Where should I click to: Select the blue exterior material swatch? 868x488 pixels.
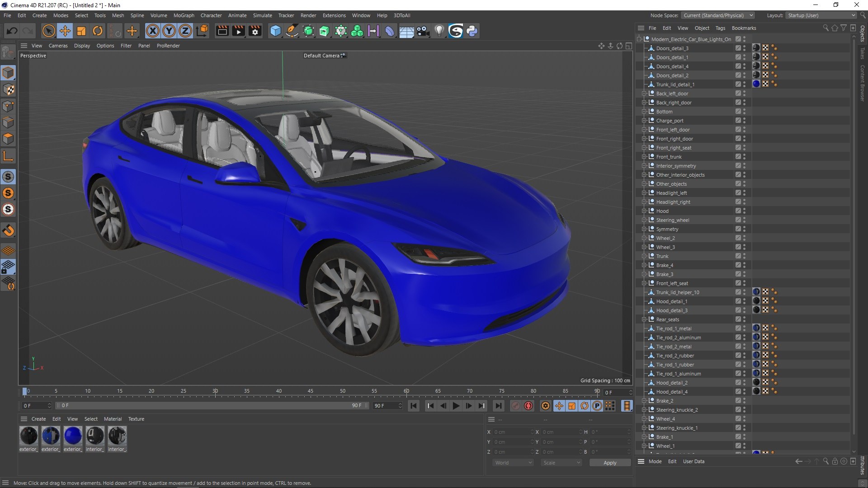73,436
